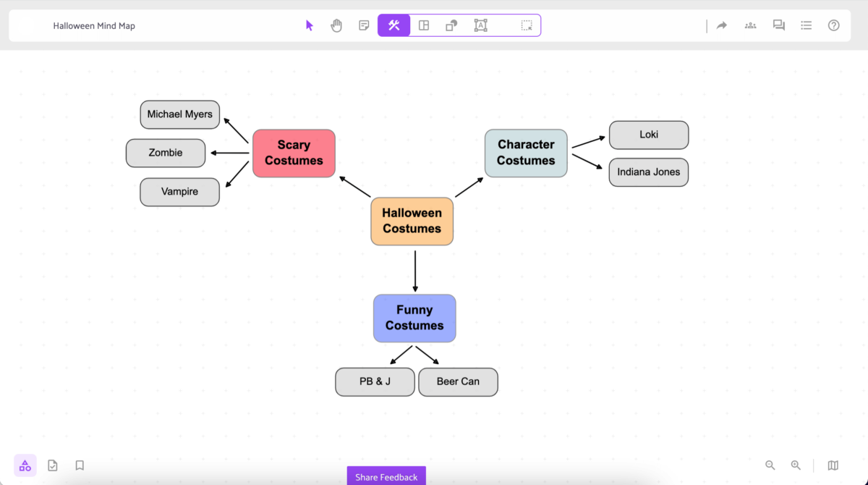View collaborators on the whiteboard
868x485 pixels.
point(750,25)
